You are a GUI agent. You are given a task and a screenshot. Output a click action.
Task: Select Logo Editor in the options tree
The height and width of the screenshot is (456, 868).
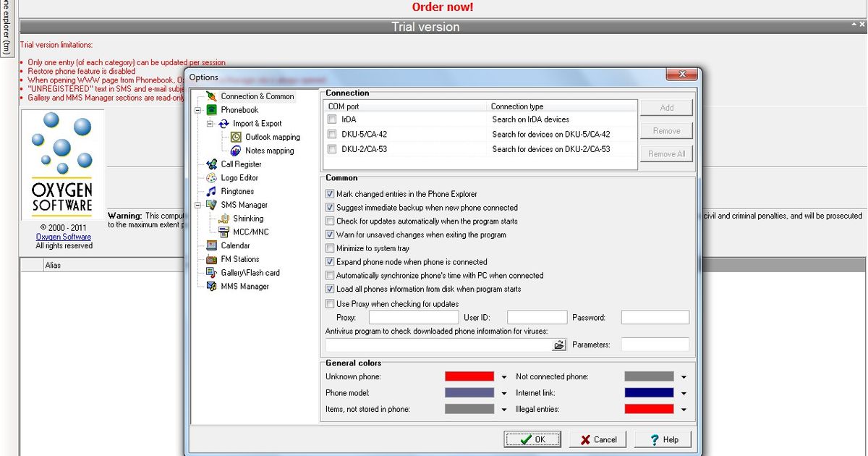click(239, 178)
